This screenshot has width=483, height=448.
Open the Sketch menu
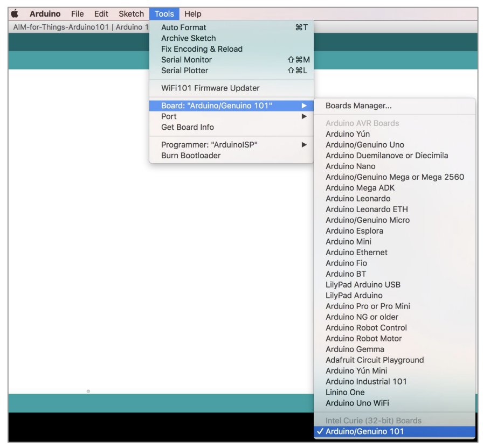131,14
